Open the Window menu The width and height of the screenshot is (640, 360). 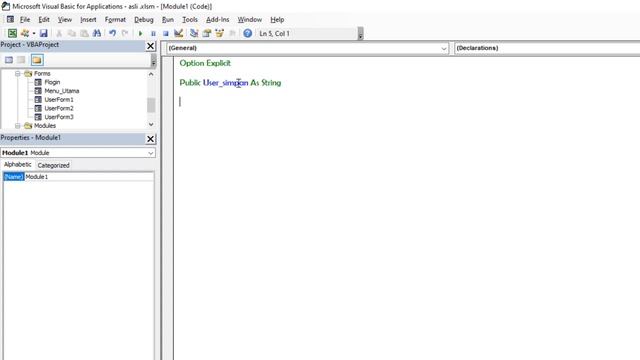pyautogui.click(x=249, y=20)
